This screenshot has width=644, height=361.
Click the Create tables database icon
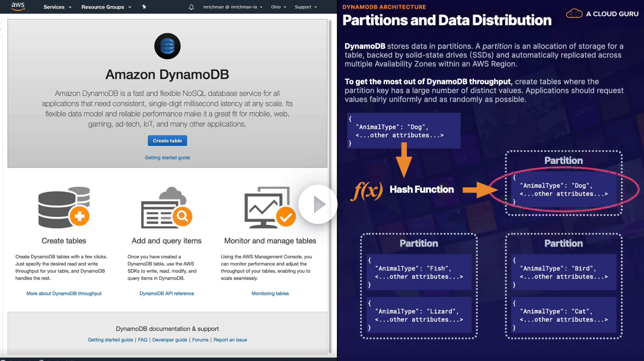pyautogui.click(x=64, y=207)
